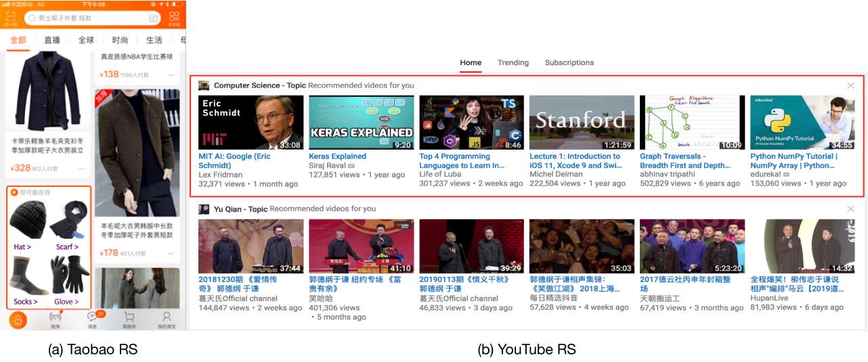868x362 pixels.
Task: Click the Taobao search field
Action: pyautogui.click(x=93, y=18)
